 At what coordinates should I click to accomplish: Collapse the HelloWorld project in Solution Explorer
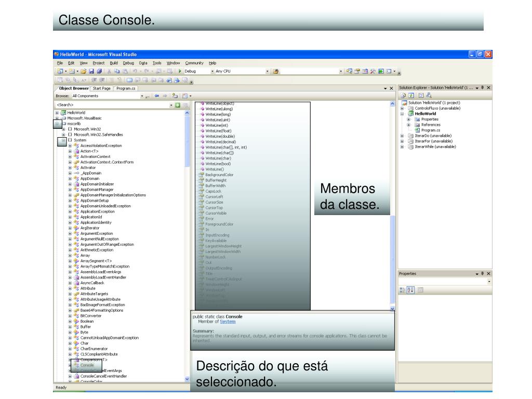402,114
